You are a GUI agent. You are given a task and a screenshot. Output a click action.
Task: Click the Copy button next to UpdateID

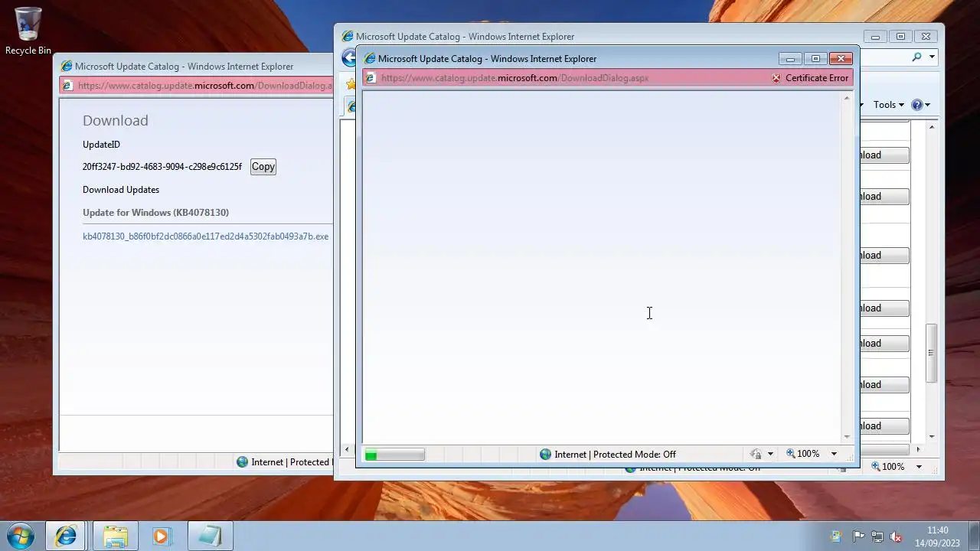[263, 167]
